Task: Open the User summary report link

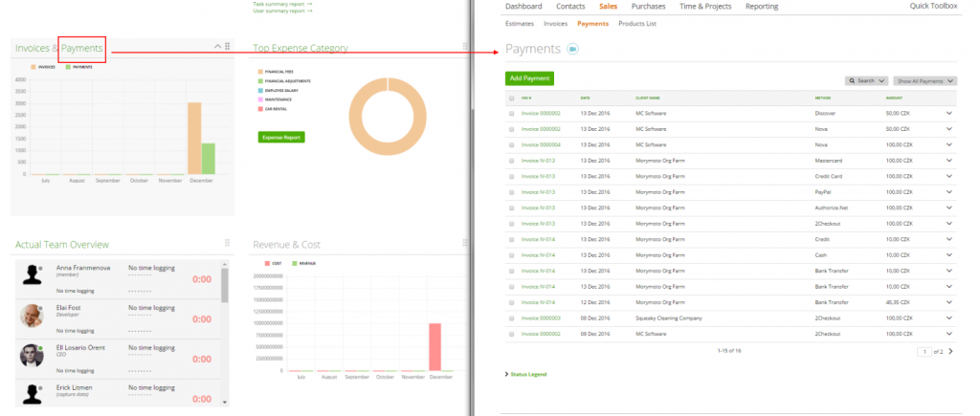Action: coord(282,11)
